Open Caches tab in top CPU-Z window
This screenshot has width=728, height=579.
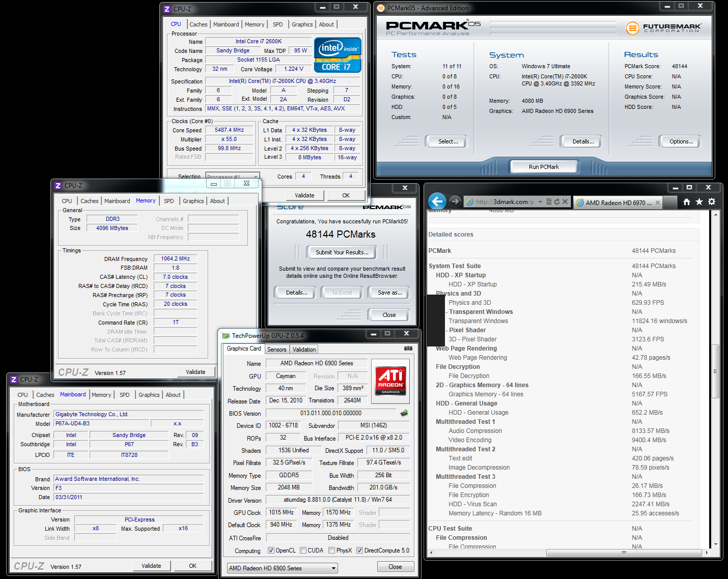click(199, 24)
